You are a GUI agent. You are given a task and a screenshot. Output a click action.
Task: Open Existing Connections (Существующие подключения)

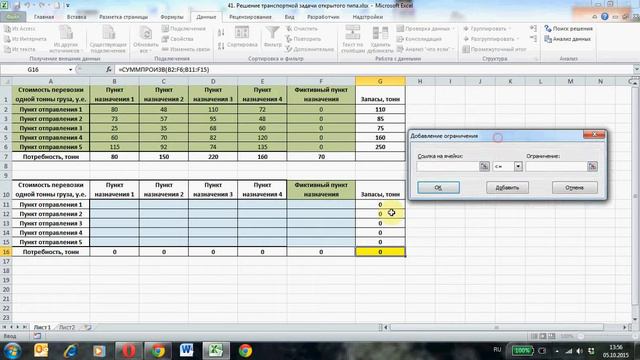tap(108, 39)
